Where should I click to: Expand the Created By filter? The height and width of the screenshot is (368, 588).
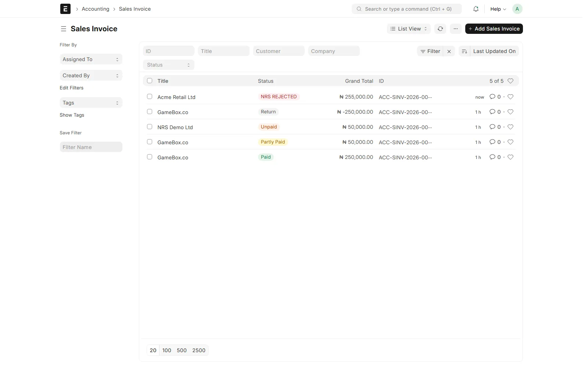(91, 75)
